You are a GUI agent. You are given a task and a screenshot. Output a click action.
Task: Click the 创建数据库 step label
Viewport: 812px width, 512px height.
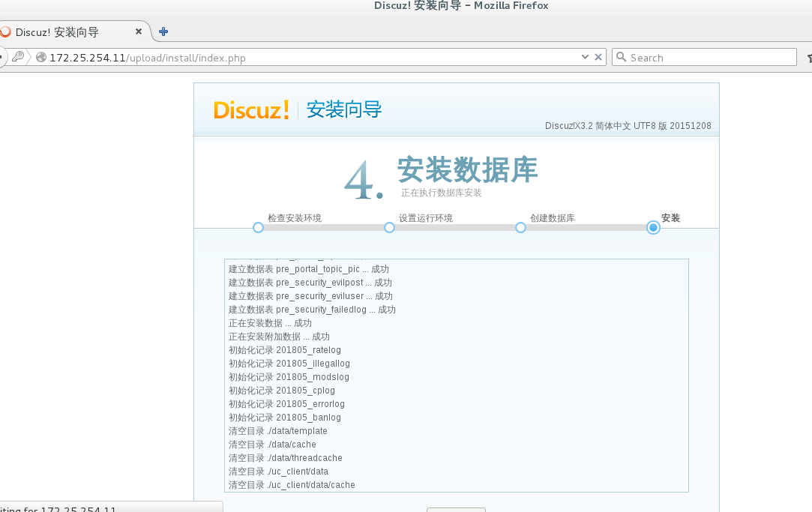tap(552, 218)
